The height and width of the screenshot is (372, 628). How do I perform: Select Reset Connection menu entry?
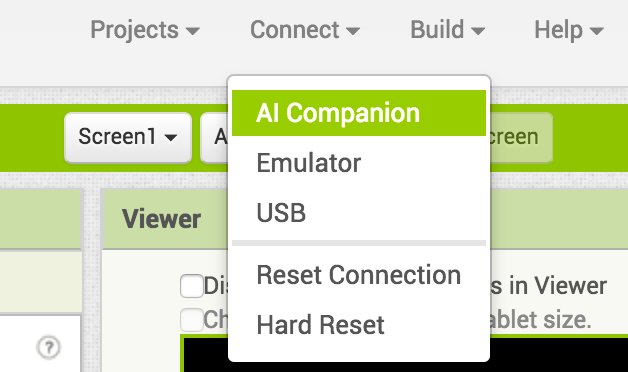coord(359,275)
